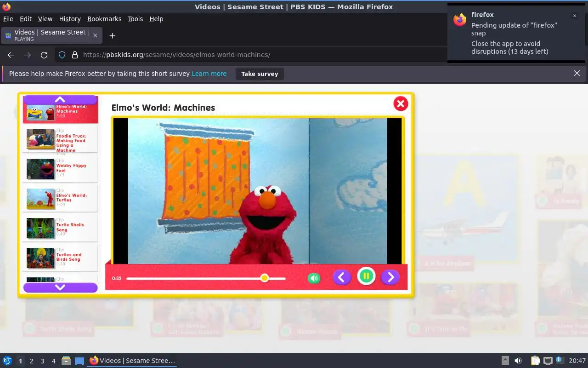Open the clipboard manager tray icon
Screen dimensions: 588x368
tap(535, 361)
